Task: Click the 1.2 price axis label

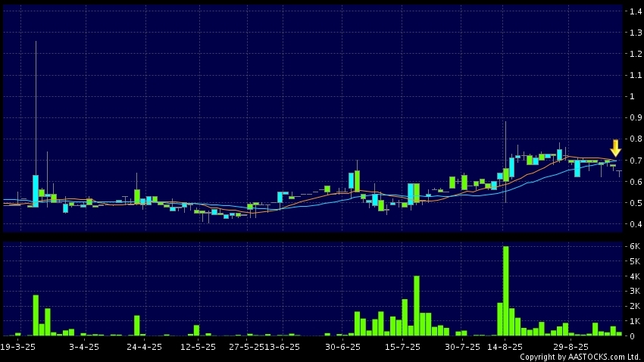Action: pos(636,54)
